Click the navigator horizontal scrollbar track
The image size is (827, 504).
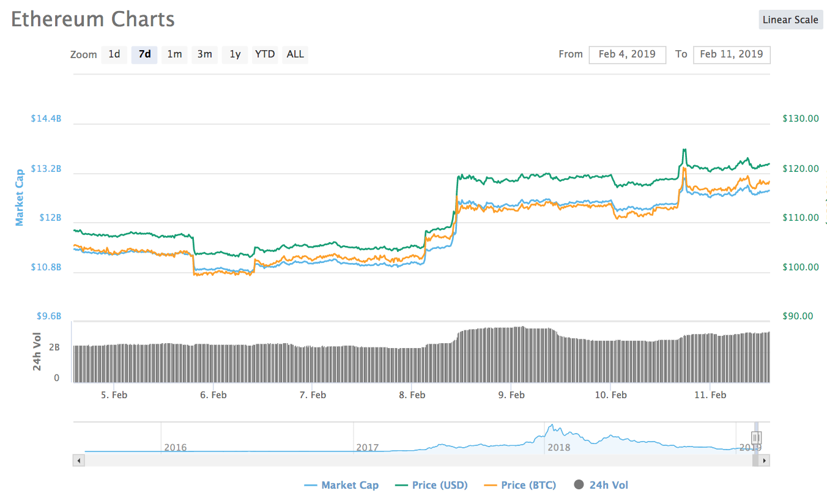point(421,460)
